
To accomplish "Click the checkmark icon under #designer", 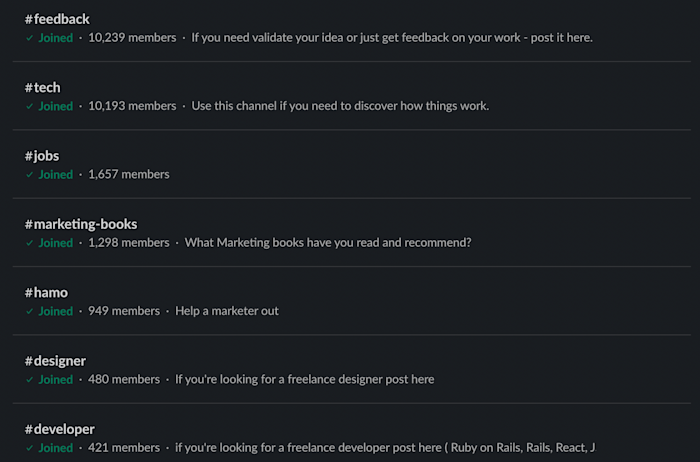I will [30, 380].
